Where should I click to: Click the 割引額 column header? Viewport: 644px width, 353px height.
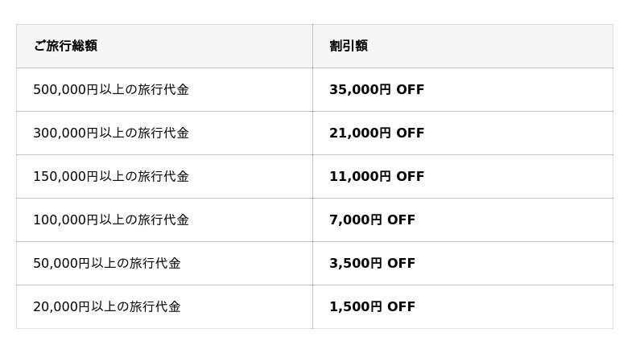pyautogui.click(x=349, y=46)
